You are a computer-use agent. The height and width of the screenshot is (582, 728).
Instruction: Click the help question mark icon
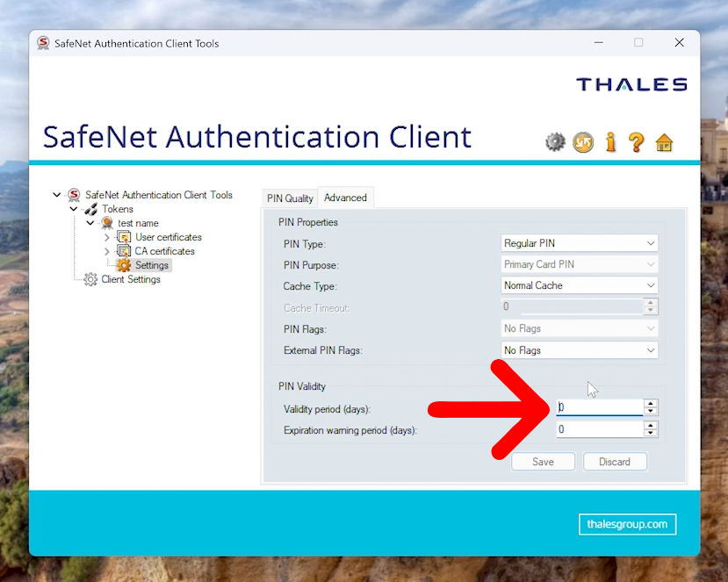pos(636,142)
